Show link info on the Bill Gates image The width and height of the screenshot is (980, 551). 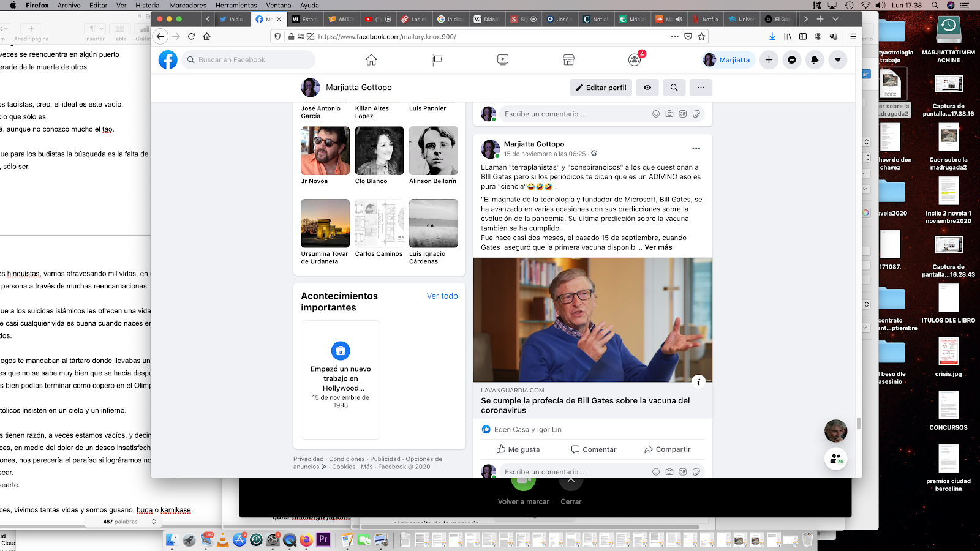[698, 382]
